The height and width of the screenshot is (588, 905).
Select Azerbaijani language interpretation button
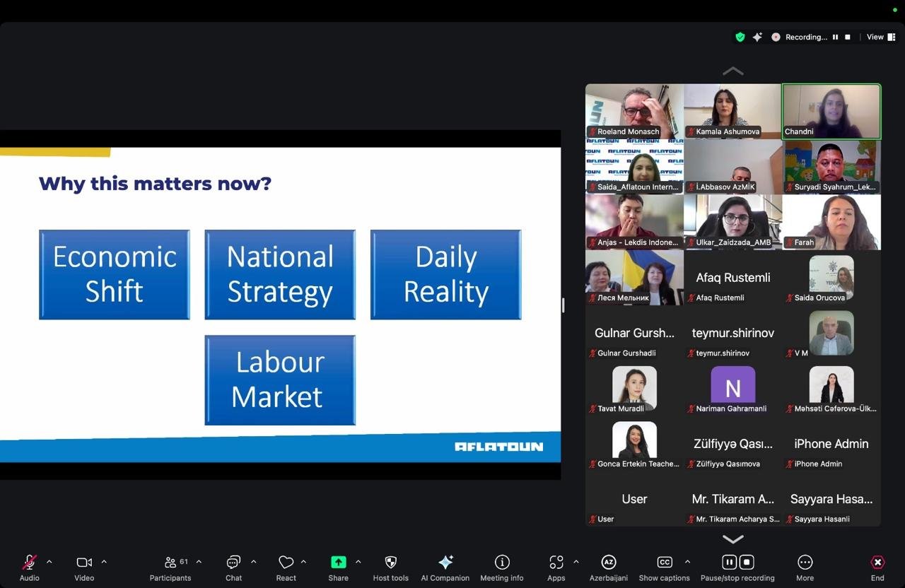click(608, 563)
